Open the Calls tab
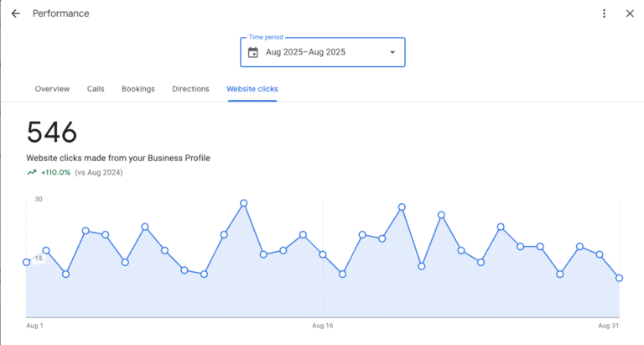This screenshot has height=345, width=644. tap(96, 89)
